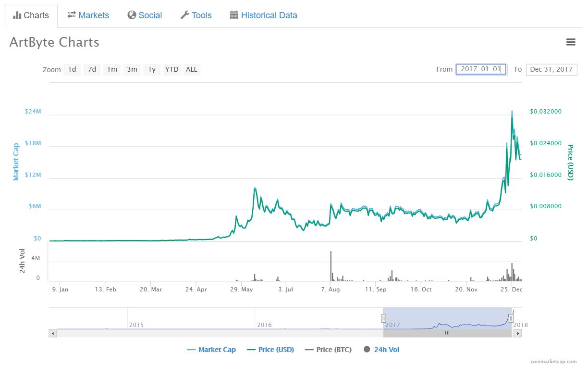This screenshot has height=365, width=588.
Task: Click the 2015 navigator year label
Action: [x=136, y=325]
